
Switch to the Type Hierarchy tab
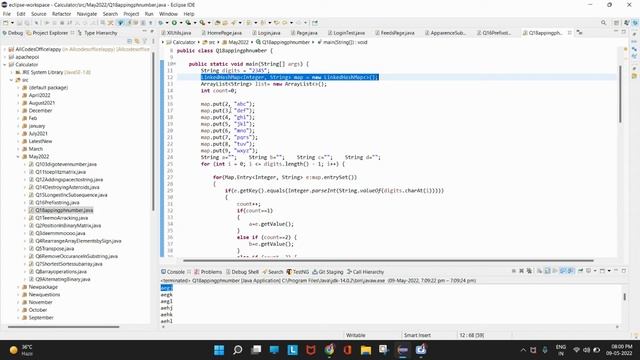click(97, 33)
